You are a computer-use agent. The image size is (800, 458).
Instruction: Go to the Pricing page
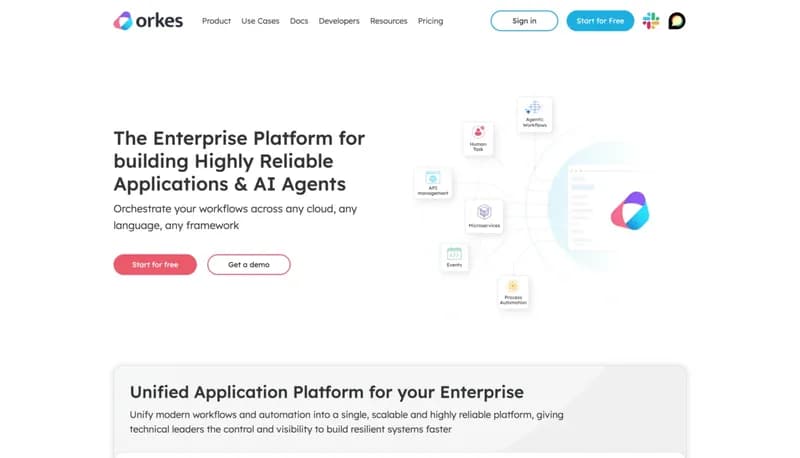[x=430, y=21]
